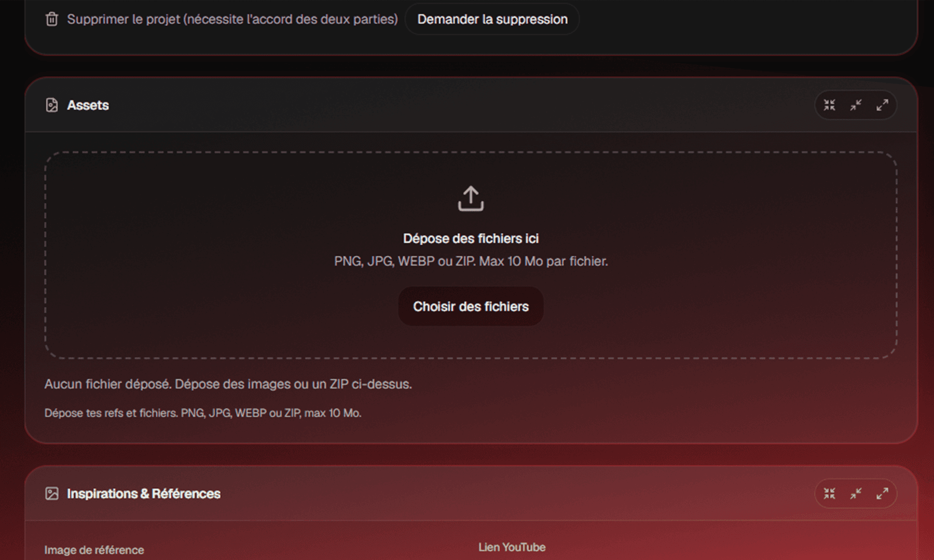Open the Choisir des fichiers file picker
The image size is (934, 560).
pyautogui.click(x=471, y=306)
